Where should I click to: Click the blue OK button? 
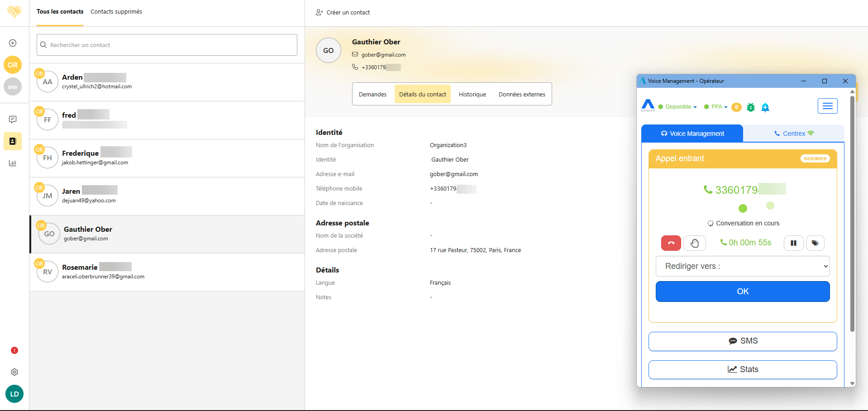point(742,292)
